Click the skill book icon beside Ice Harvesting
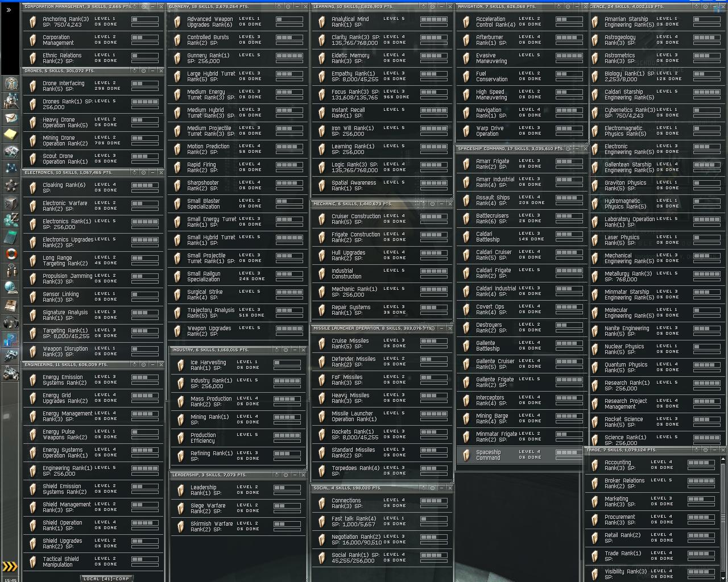The height and width of the screenshot is (582, 728). 181,365
